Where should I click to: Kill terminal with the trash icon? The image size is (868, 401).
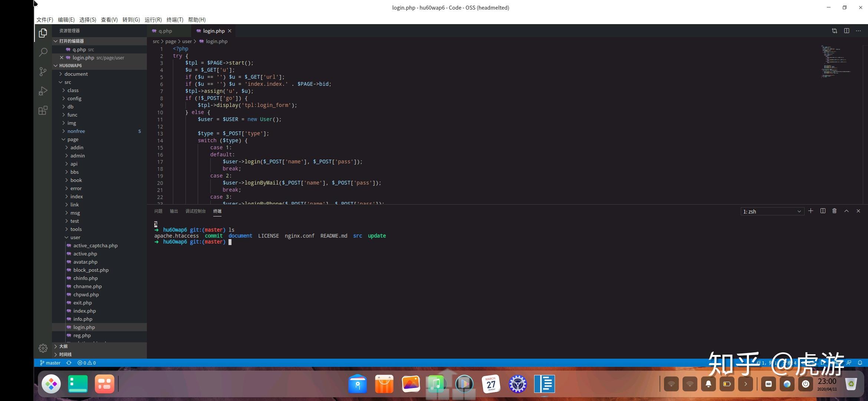click(x=834, y=211)
